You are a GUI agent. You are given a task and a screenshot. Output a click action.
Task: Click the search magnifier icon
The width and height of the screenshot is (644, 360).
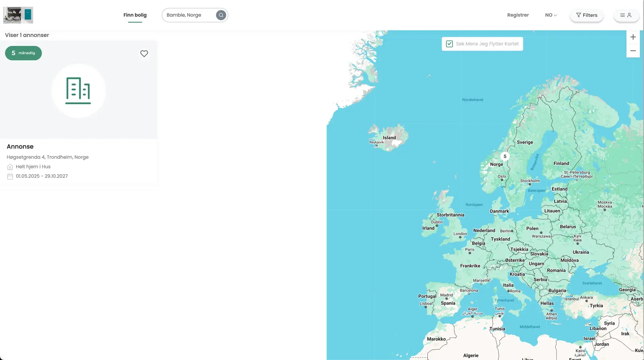[x=221, y=15]
